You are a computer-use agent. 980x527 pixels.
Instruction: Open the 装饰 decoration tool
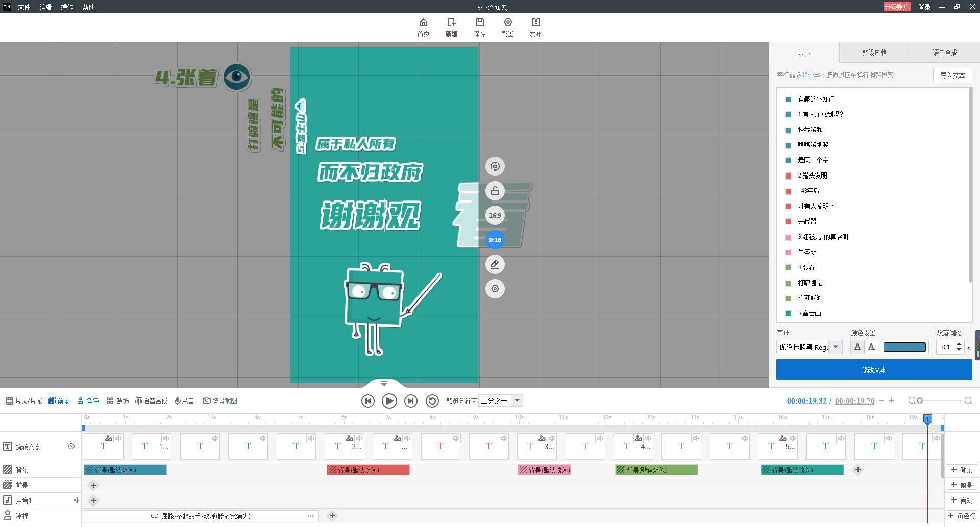pos(117,401)
